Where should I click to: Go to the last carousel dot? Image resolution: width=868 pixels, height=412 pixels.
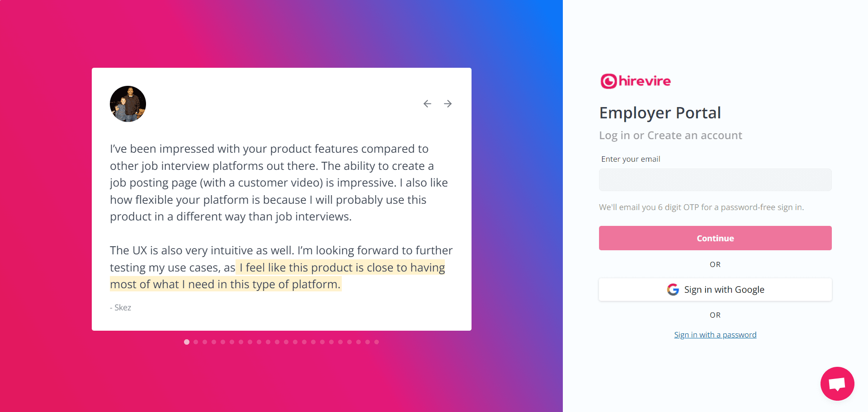coord(377,342)
